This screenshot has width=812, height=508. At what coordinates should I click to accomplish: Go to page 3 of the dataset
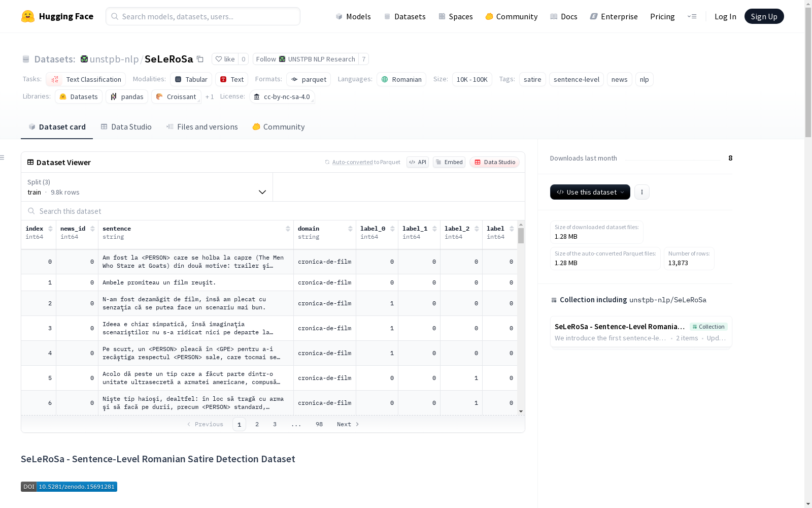click(x=275, y=424)
